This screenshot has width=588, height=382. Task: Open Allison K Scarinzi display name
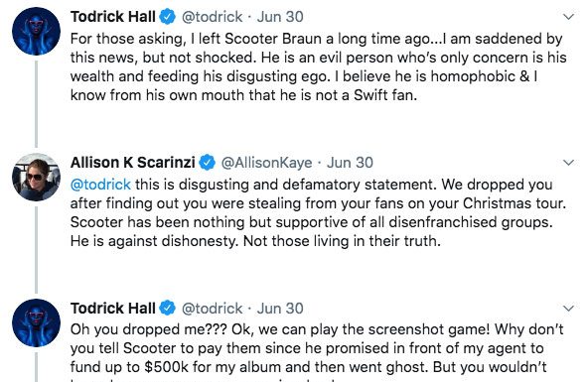click(133, 163)
